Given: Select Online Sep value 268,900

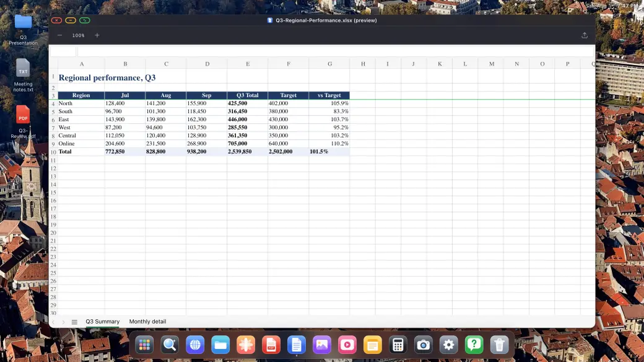Looking at the screenshot, I should (207, 144).
